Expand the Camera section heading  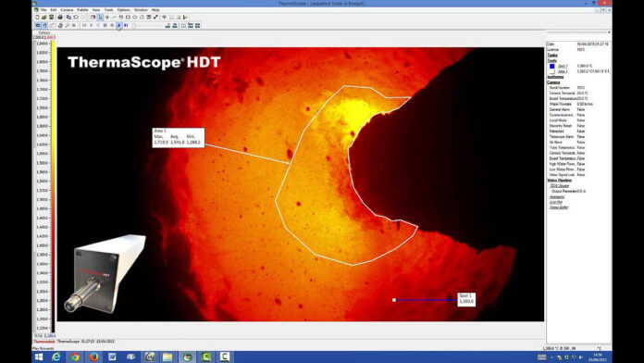coord(553,82)
